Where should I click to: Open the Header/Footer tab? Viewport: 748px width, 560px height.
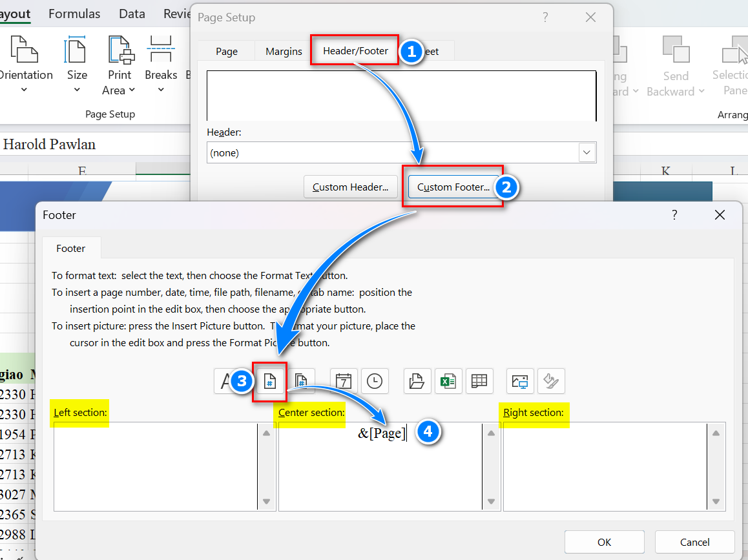click(x=355, y=51)
